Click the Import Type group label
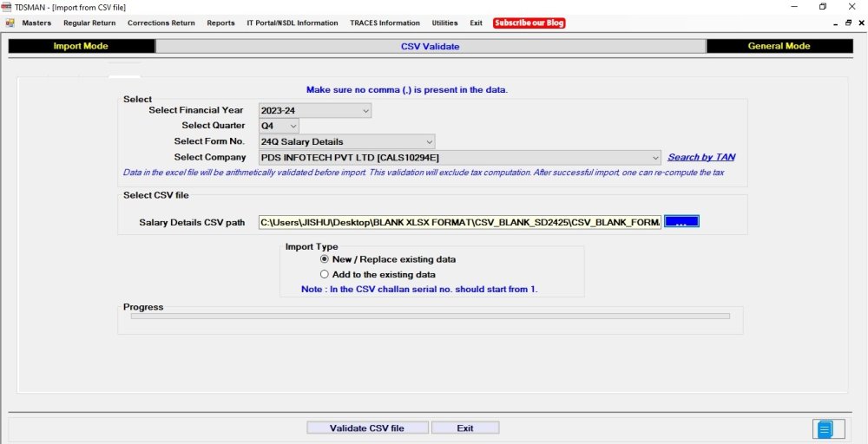Screen dimensions: 868x444 312,246
